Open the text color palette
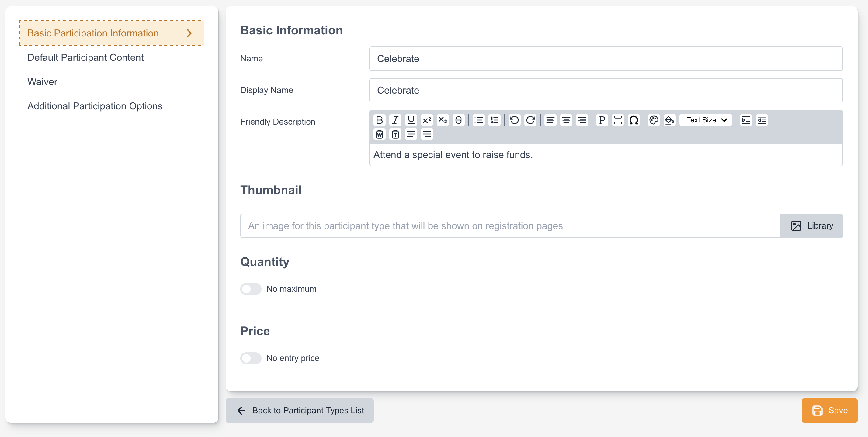Image resolution: width=868 pixels, height=437 pixels. coord(654,120)
